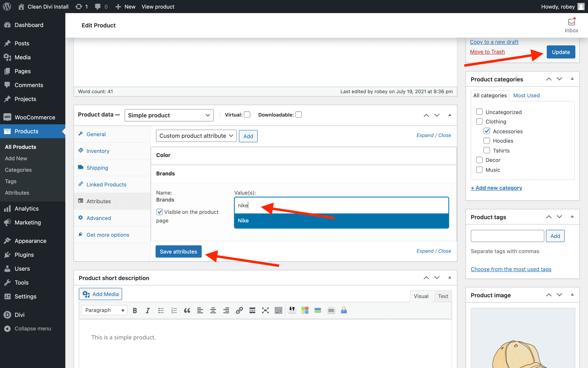Open the updates indicator in admin bar
Screen dimensions: 588x368
pyautogui.click(x=81, y=7)
